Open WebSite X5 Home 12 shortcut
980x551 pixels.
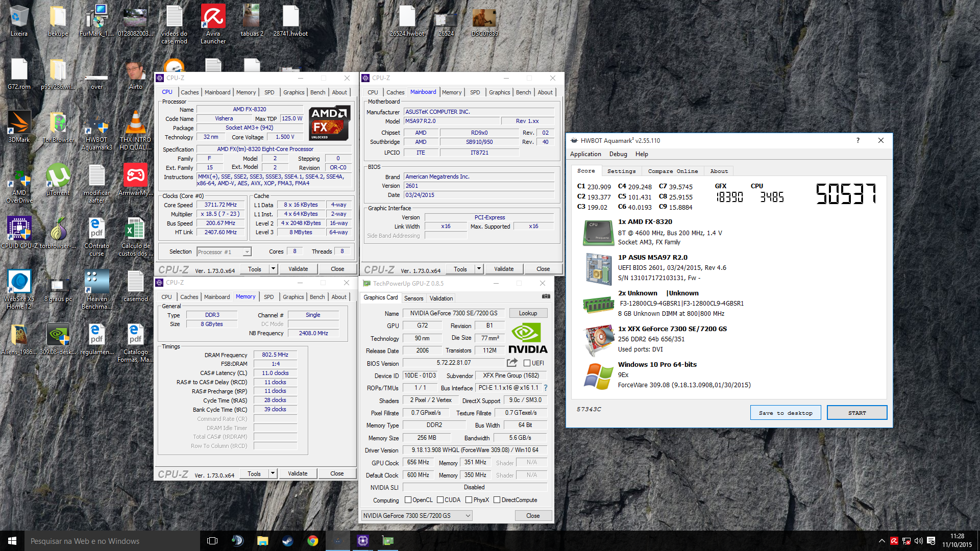coord(19,290)
